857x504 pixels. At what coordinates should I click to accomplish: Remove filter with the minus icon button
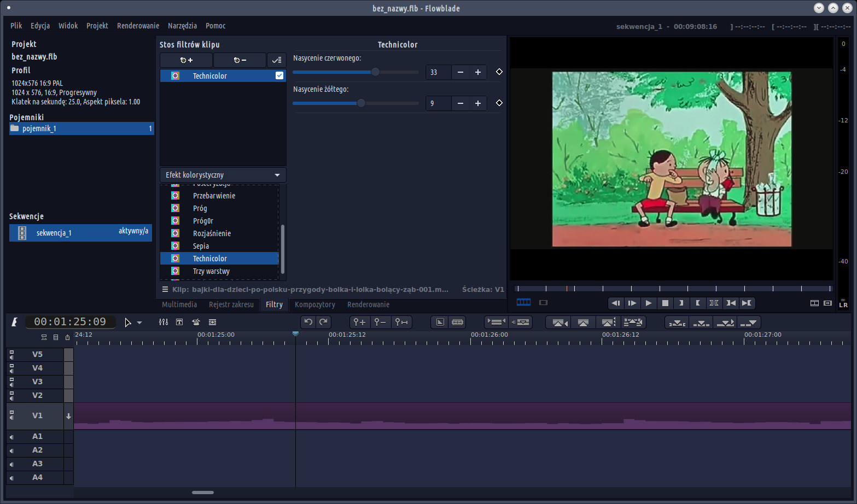(x=240, y=60)
